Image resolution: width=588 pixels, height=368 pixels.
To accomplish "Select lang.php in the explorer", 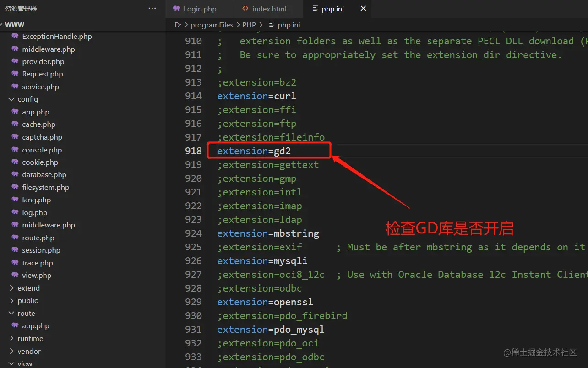I will point(36,200).
